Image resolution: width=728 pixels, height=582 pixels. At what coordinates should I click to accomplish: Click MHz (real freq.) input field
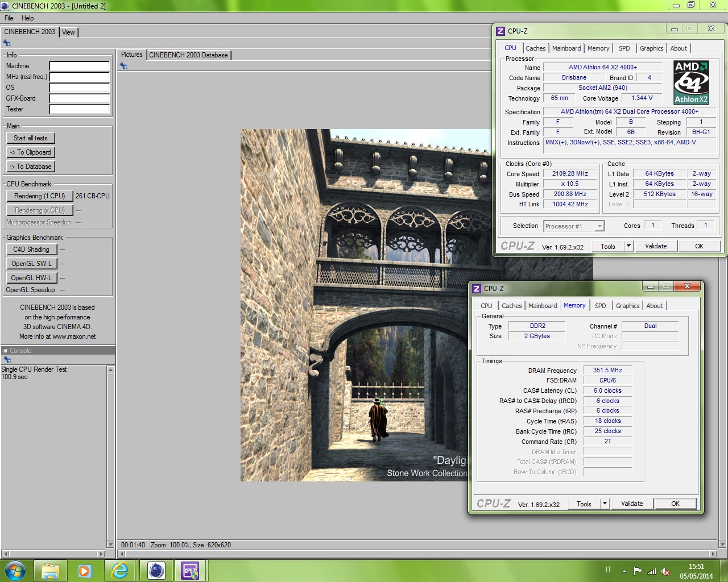tap(79, 77)
